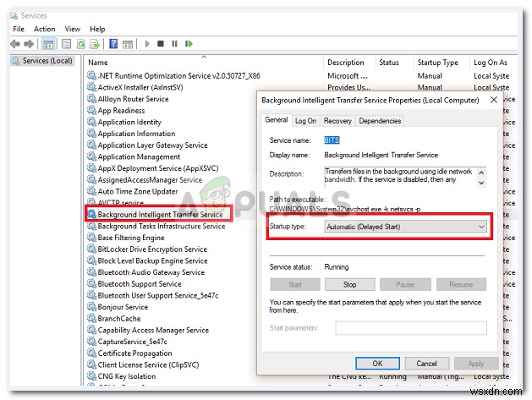This screenshot has width=532, height=400.
Task: Click gear icon of Bluetooth Support Service
Action: click(x=91, y=283)
